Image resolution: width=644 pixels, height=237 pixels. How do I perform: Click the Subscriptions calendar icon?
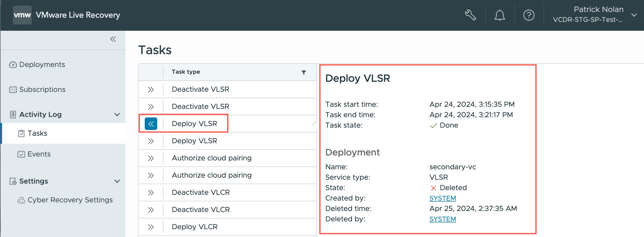click(13, 90)
